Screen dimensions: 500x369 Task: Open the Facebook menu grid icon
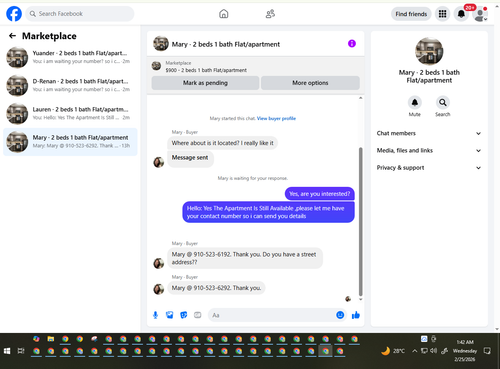[x=442, y=14]
